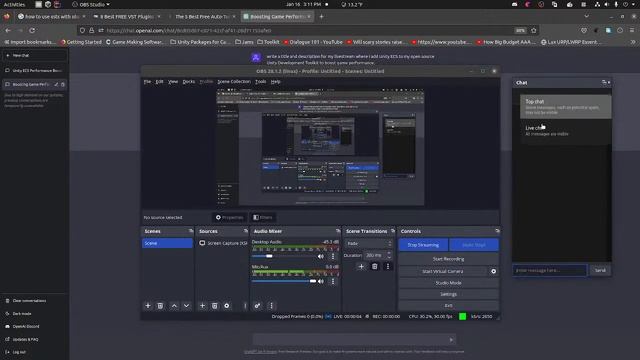Open the Tools menu in OBS
The image size is (640, 360).
[260, 82]
